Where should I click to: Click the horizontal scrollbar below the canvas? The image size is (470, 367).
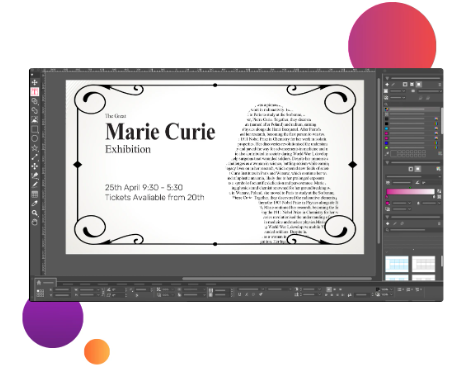(x=277, y=278)
